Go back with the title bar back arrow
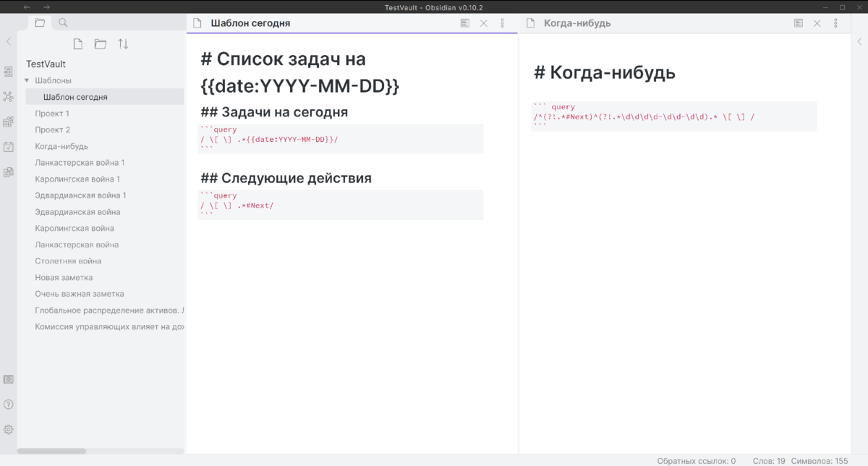868x466 pixels. [27, 7]
